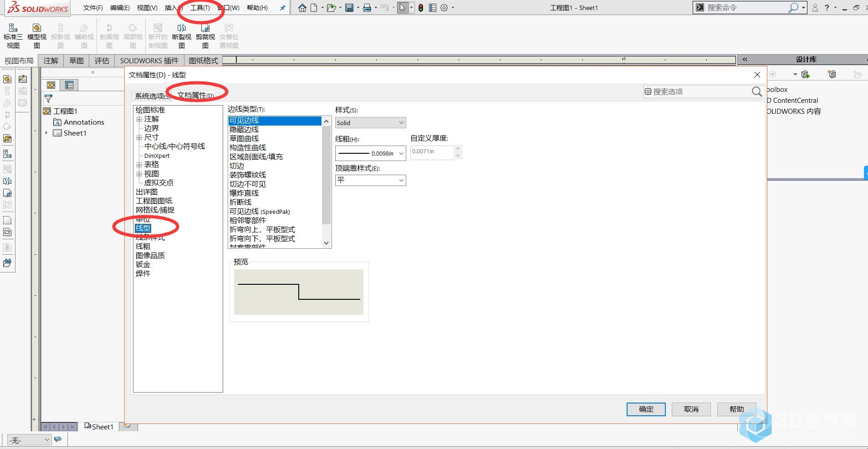Viewport: 868px width, 449px height.
Task: Expand the 视图 tree node
Action: tap(139, 174)
